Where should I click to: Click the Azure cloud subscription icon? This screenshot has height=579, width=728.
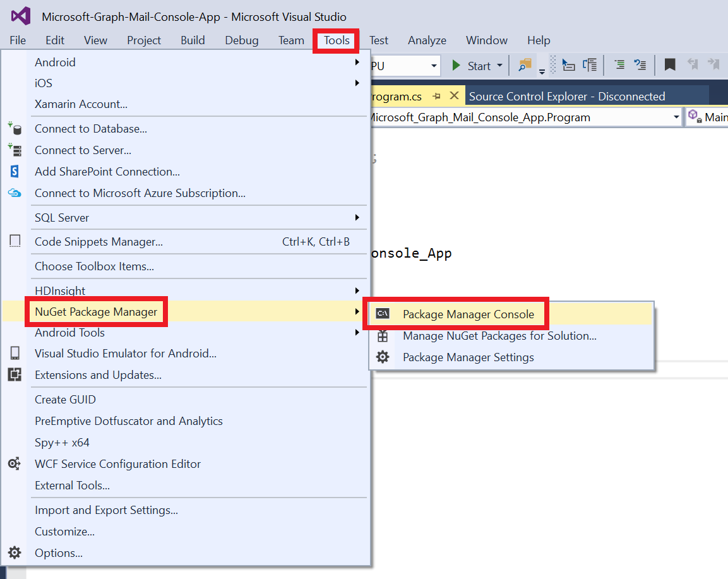15,193
